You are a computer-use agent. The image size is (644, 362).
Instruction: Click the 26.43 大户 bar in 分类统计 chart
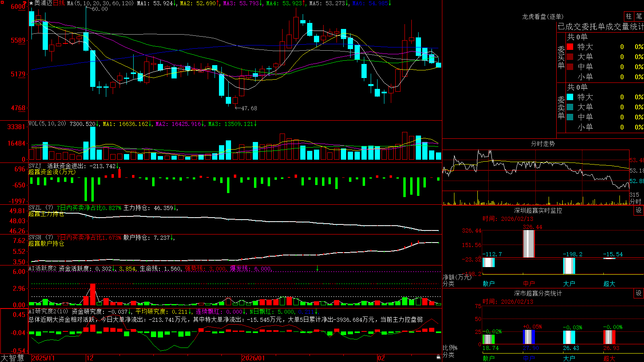click(x=569, y=337)
